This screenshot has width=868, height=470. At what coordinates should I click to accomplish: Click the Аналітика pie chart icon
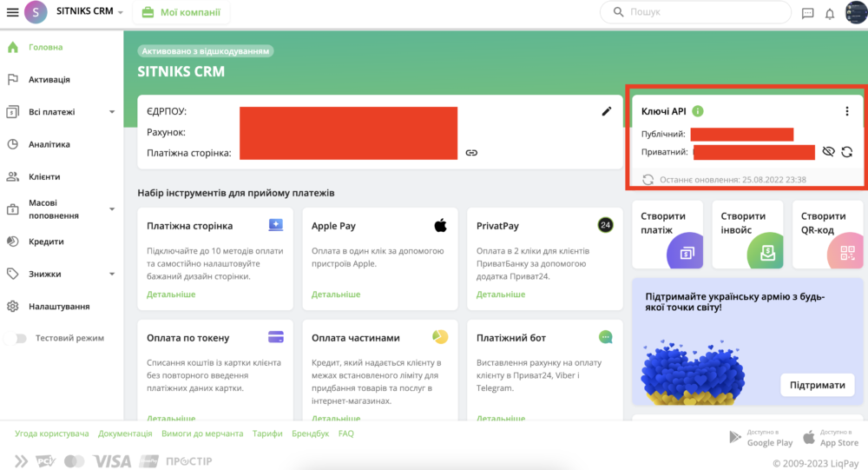13,144
